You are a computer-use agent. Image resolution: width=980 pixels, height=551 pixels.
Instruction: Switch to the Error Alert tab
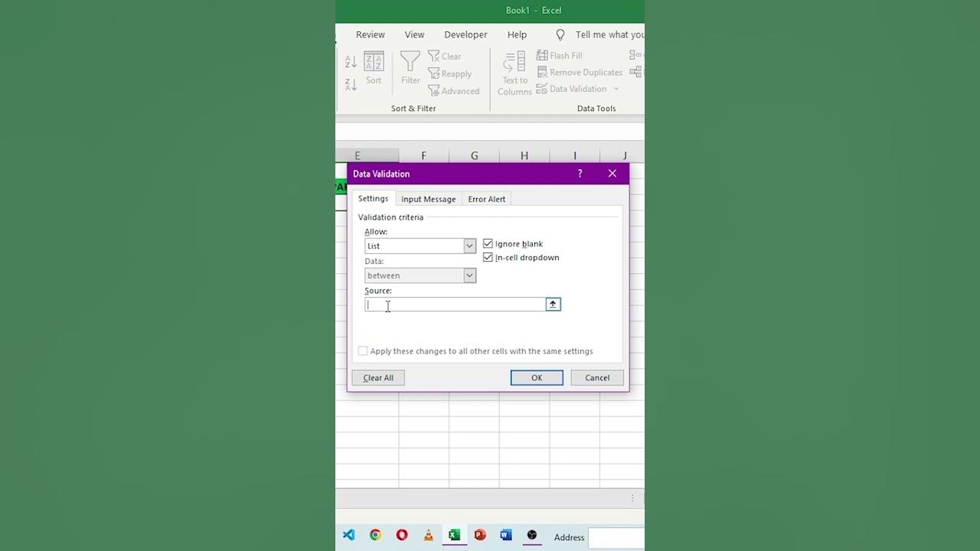coord(486,199)
